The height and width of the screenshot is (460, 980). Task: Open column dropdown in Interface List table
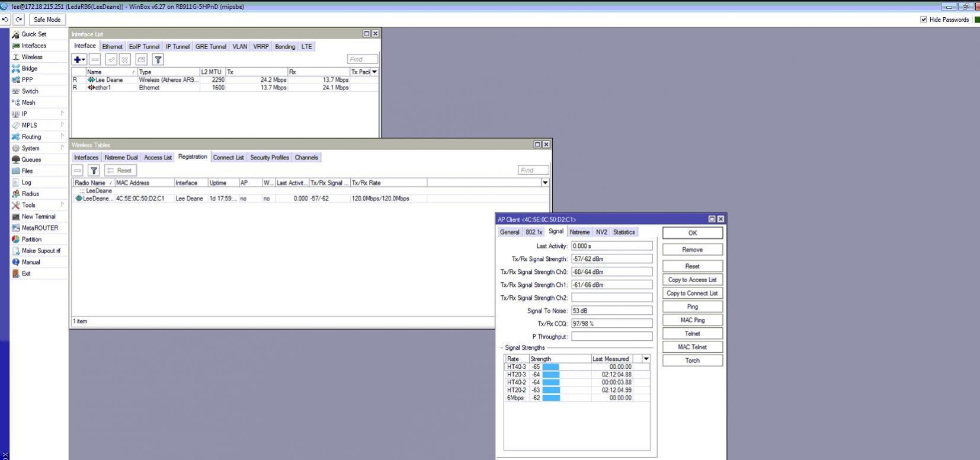[374, 72]
